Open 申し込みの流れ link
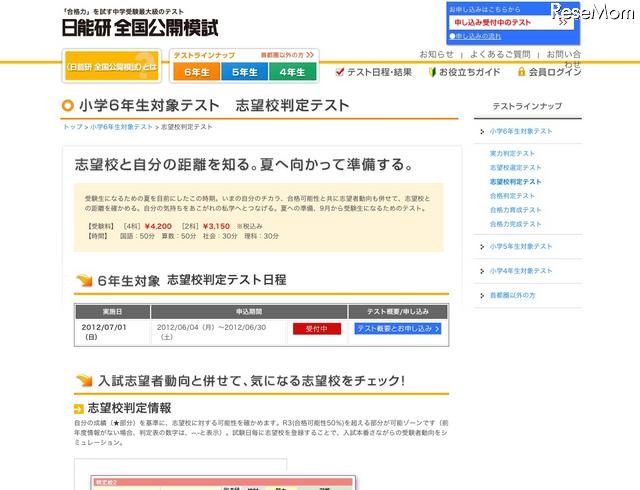The width and height of the screenshot is (640, 490). tap(476, 36)
